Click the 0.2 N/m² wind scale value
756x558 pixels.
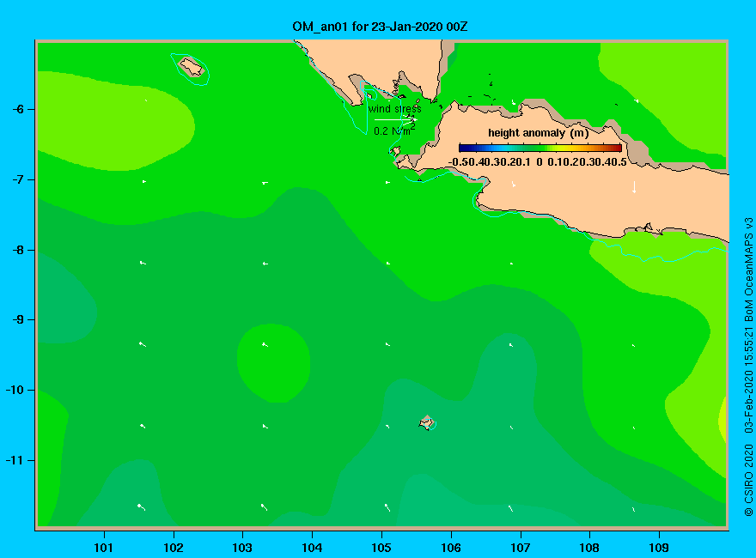pyautogui.click(x=394, y=130)
